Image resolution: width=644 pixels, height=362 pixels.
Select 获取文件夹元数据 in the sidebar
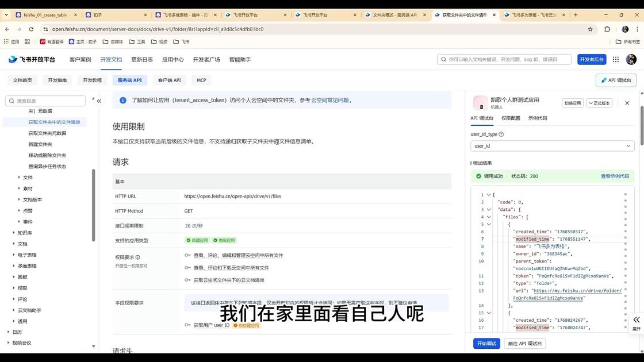47,133
